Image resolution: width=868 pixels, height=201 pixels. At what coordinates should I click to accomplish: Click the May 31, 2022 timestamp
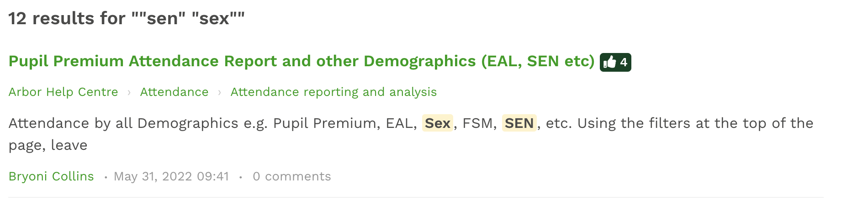point(171,176)
